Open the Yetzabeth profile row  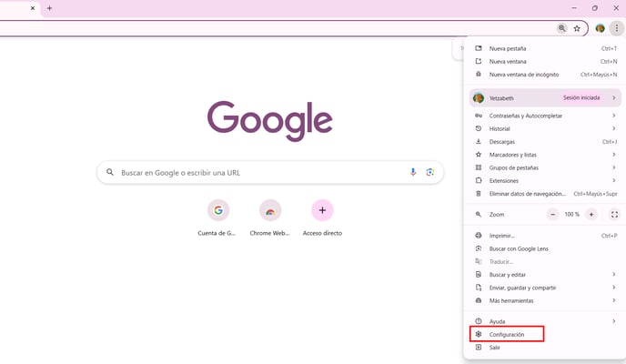545,97
